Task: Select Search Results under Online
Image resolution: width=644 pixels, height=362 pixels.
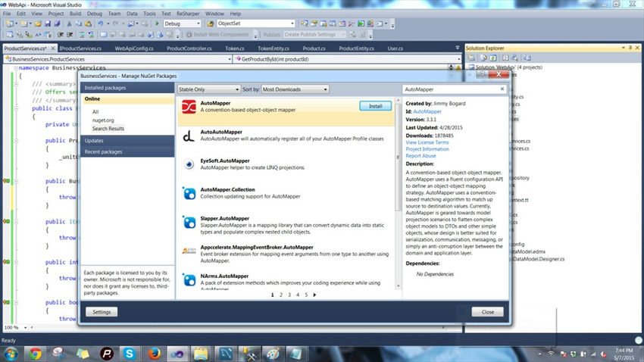Action: point(108,129)
